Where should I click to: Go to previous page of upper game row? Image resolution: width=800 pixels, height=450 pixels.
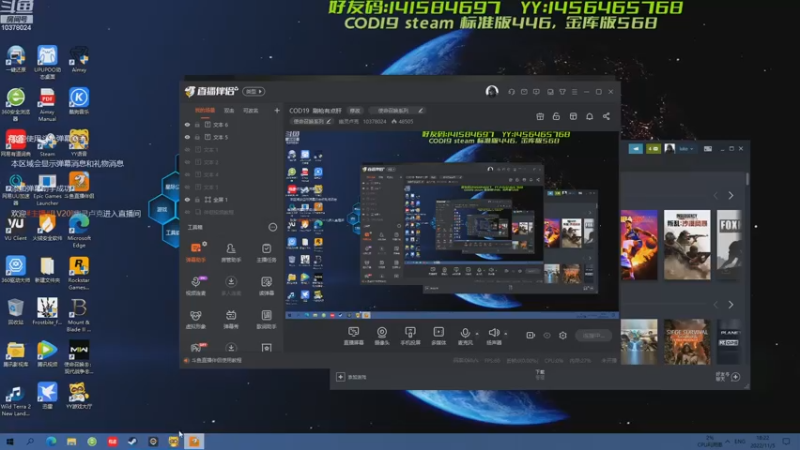tap(715, 195)
